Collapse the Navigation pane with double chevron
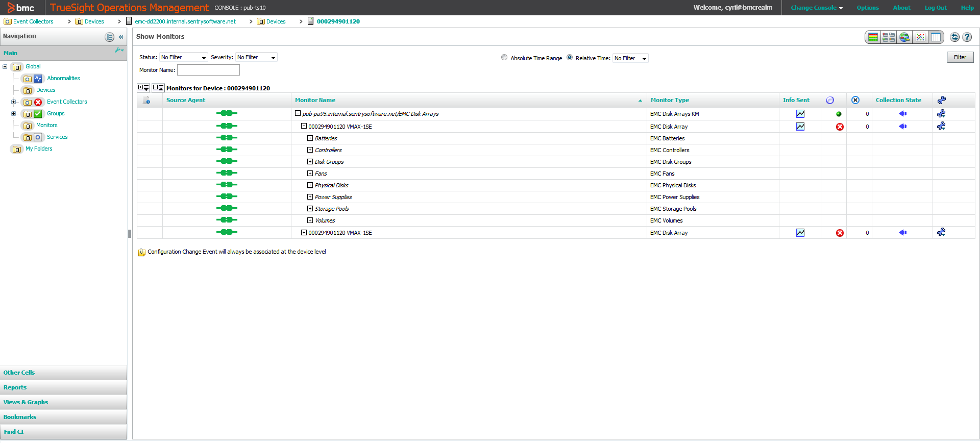The width and height of the screenshot is (980, 443). click(121, 37)
